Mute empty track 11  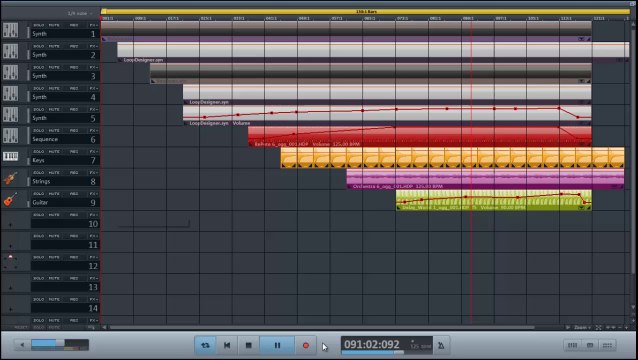[x=54, y=236]
